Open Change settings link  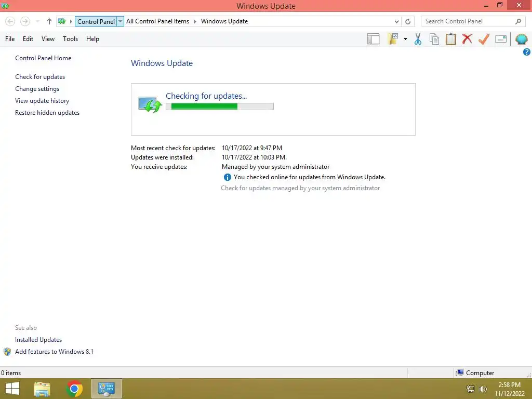pos(37,89)
